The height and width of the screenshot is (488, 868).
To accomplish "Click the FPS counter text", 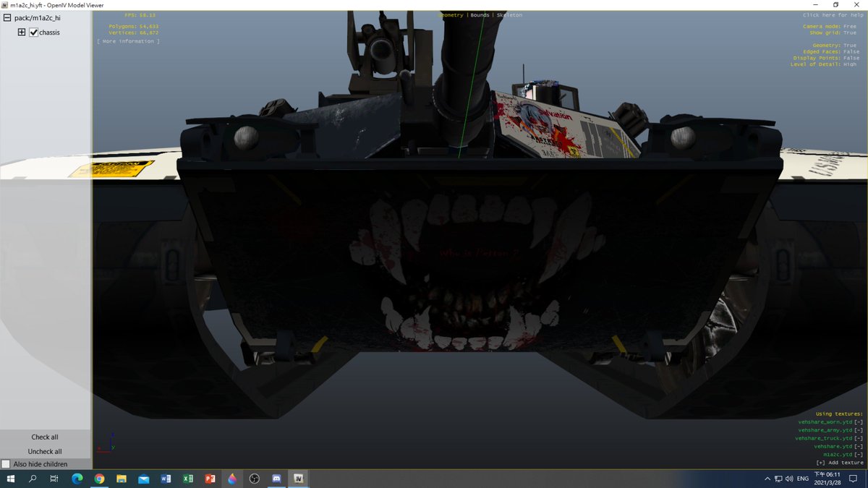I will coord(141,15).
